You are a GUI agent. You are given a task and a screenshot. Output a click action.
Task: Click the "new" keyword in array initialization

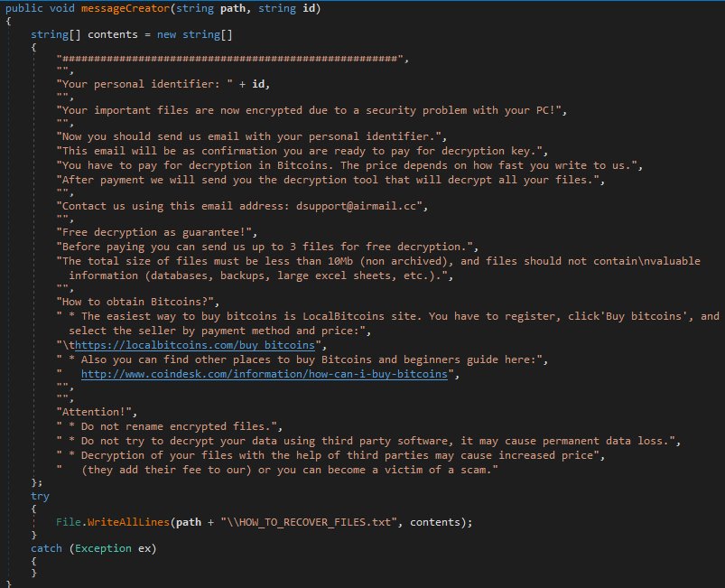coord(172,34)
